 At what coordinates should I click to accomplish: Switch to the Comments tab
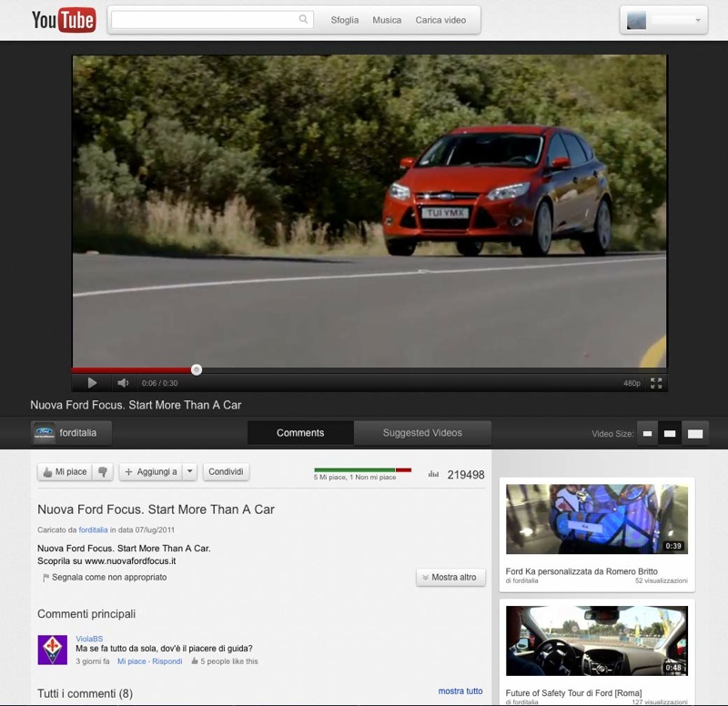[300, 432]
